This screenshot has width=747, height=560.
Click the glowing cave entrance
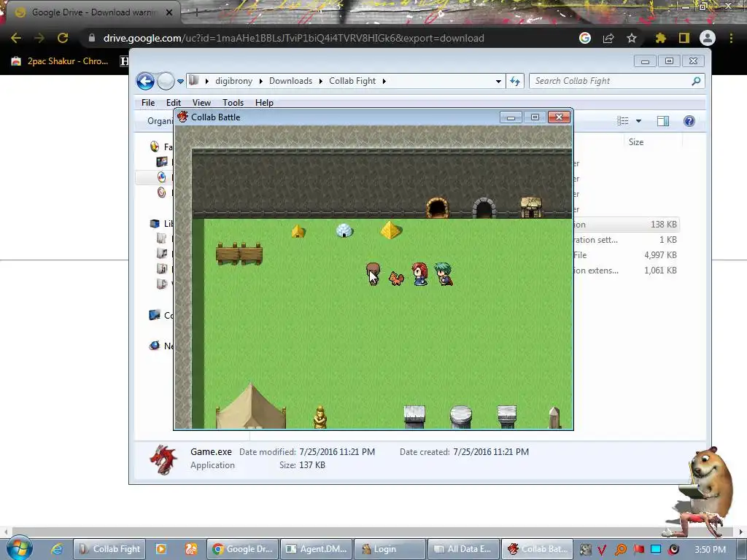click(x=437, y=208)
